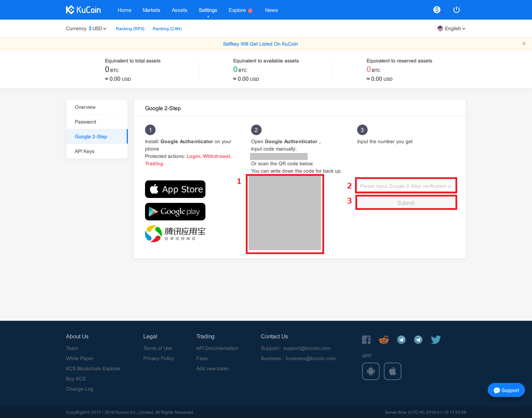Expand the USD currency dropdown
Image resolution: width=532 pixels, height=418 pixels.
(98, 28)
